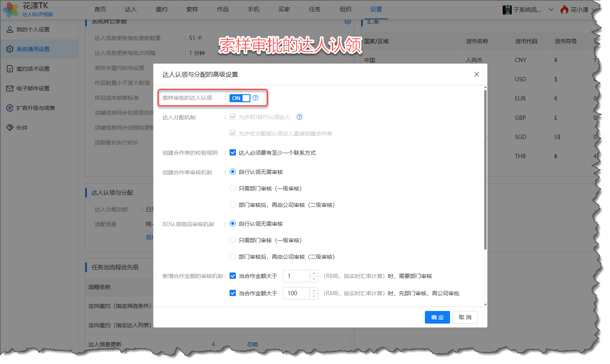Open 我的个人设置 in the sidebar
This screenshot has width=610, height=364.
33,29
